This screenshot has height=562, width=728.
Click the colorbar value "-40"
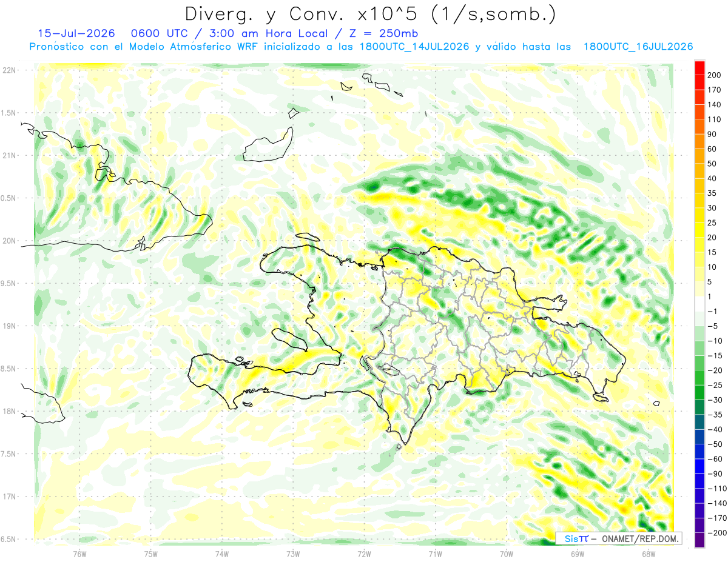point(715,429)
